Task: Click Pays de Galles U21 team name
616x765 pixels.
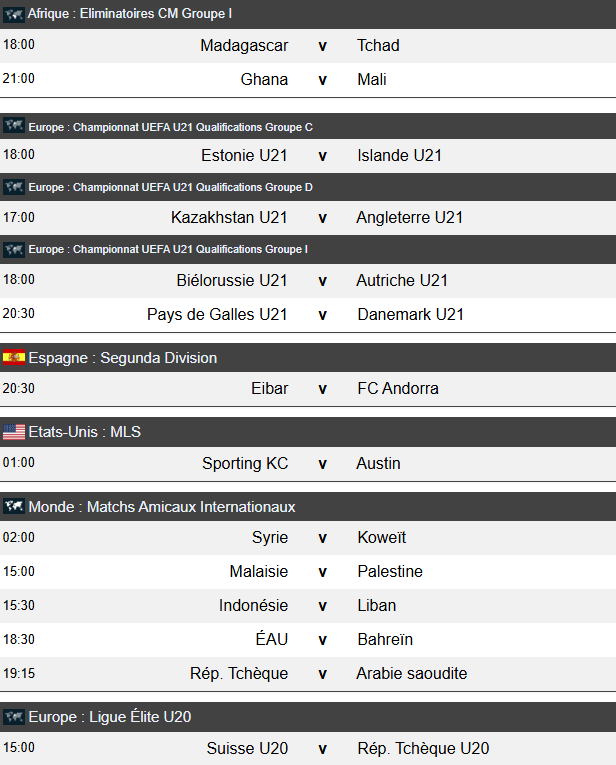Action: point(217,315)
